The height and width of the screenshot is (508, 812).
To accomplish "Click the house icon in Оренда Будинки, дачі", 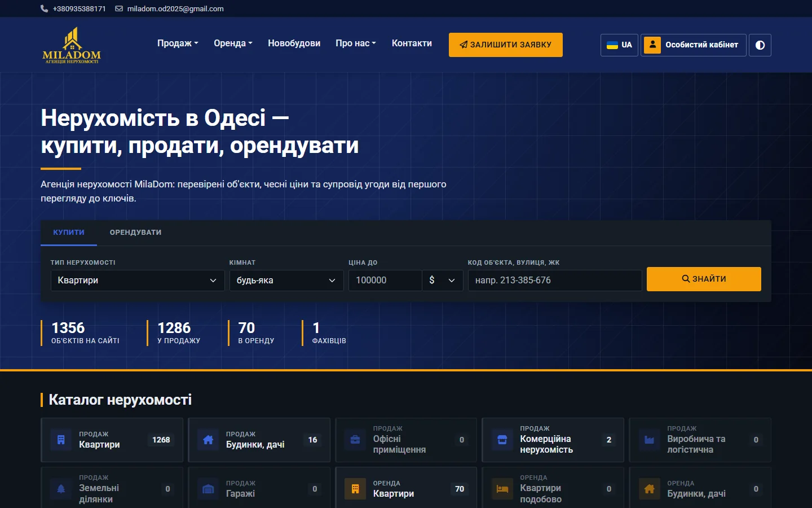I will click(650, 489).
